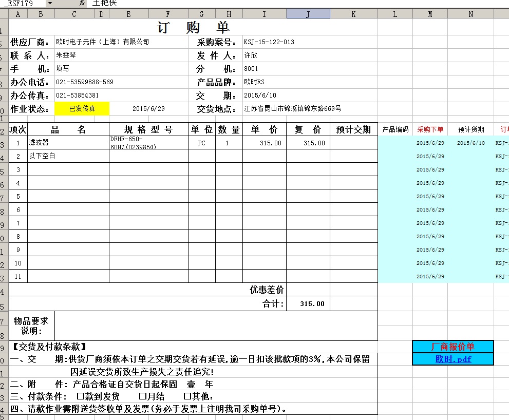Select column A header
This screenshot has height=420, width=509.
(x=18, y=14)
